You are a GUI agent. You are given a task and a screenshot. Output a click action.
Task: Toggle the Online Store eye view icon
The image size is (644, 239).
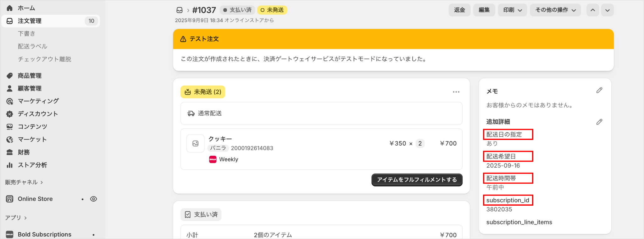[x=93, y=199]
